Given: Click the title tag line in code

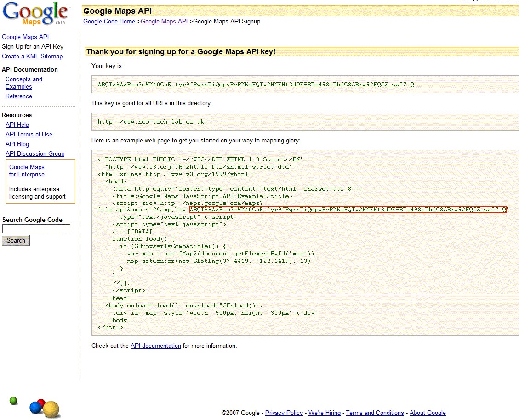Looking at the screenshot, I should pos(203,196).
